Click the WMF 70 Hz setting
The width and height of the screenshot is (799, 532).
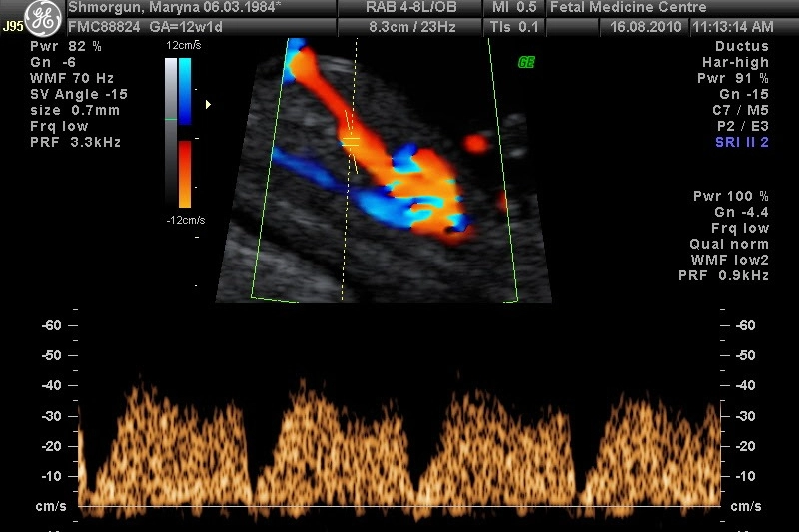pyautogui.click(x=72, y=78)
